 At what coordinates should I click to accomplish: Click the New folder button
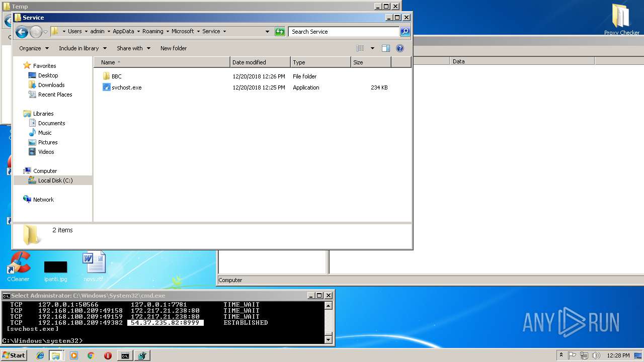tap(174, 48)
